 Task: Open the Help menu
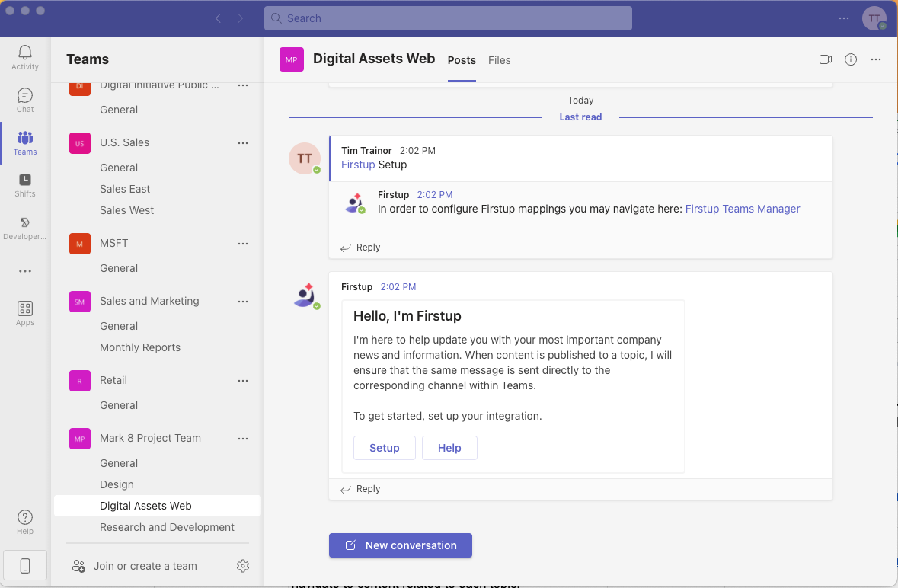coord(24,522)
